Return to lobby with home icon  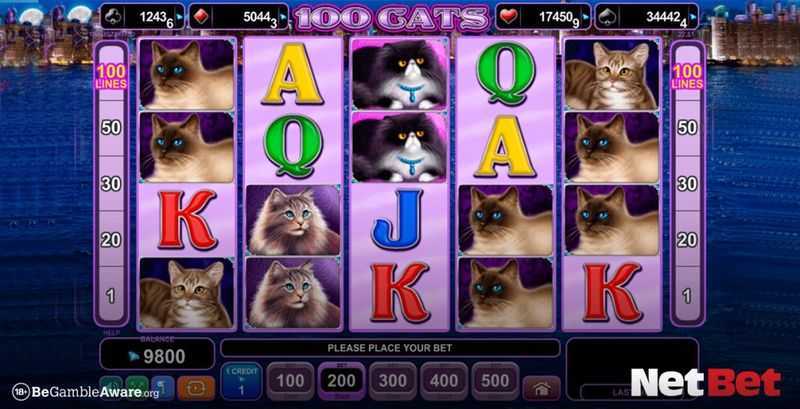click(541, 389)
